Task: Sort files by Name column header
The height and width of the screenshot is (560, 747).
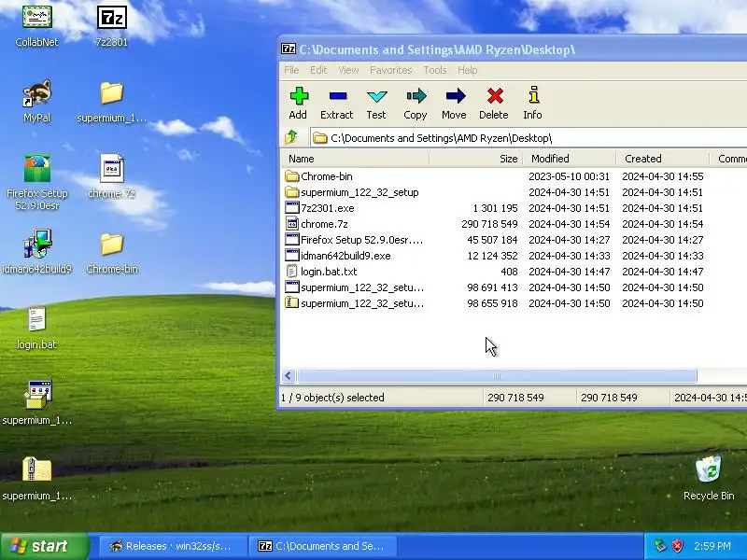Action: 355,159
